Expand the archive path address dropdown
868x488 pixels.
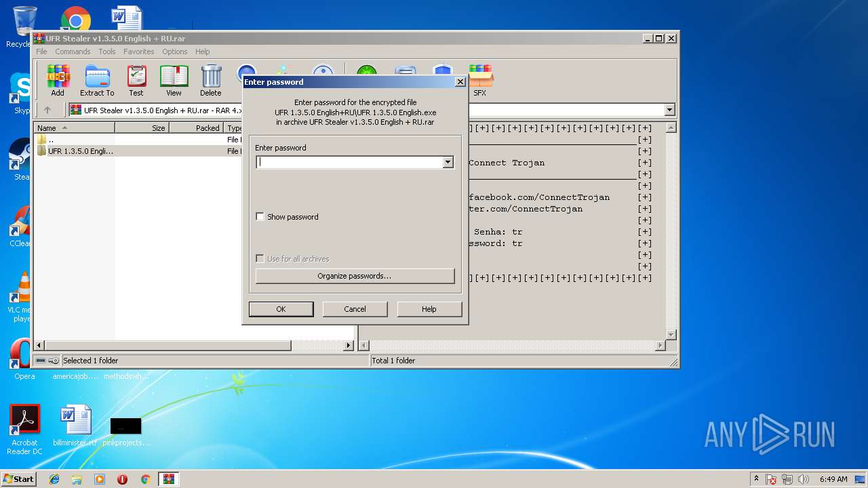[x=670, y=110]
